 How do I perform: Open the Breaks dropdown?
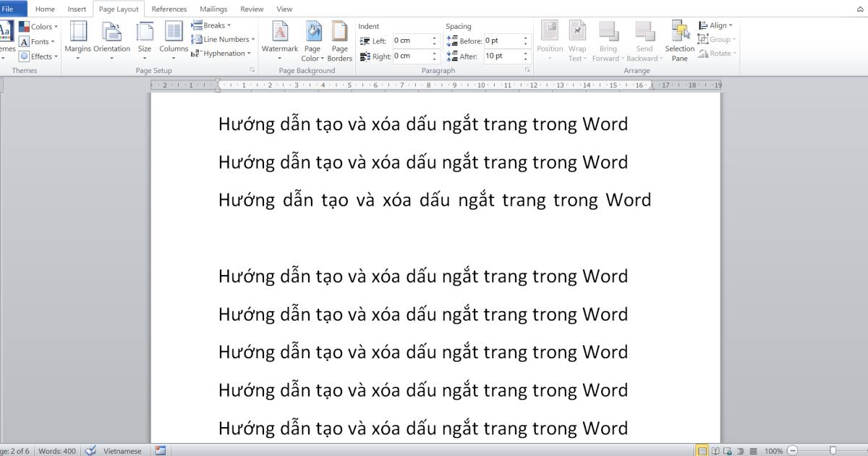click(212, 25)
